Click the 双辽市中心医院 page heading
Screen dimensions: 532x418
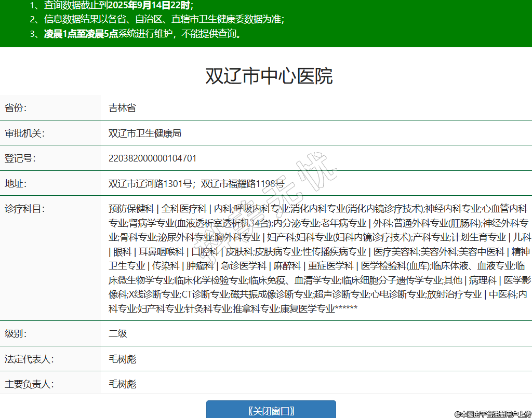[x=269, y=76]
